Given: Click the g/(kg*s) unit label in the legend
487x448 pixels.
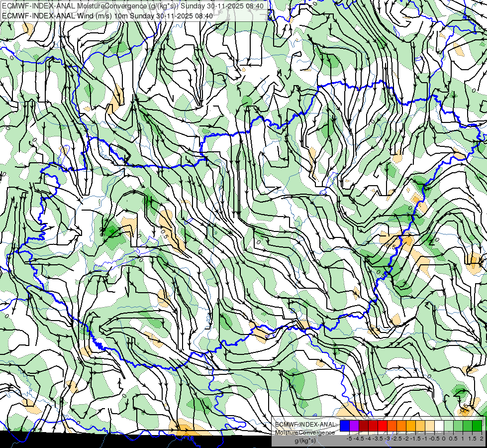Looking at the screenshot, I should pos(305,441).
